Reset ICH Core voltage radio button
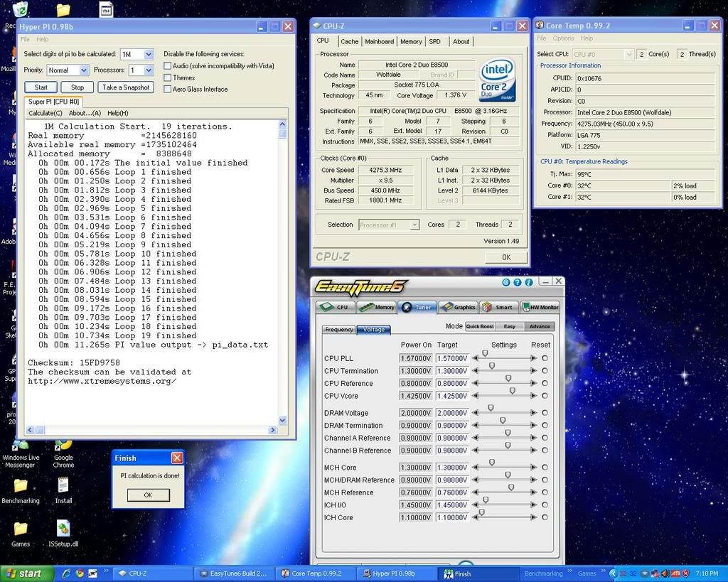The image size is (728, 582). [x=545, y=517]
